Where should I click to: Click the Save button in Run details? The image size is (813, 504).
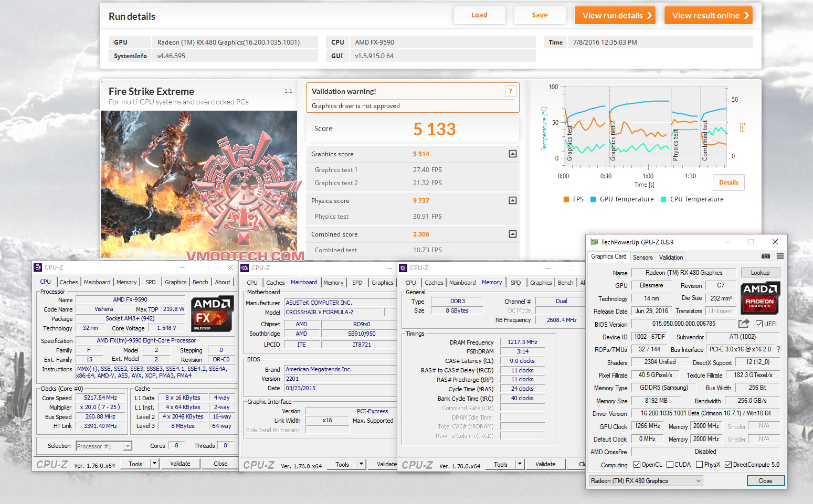[540, 15]
